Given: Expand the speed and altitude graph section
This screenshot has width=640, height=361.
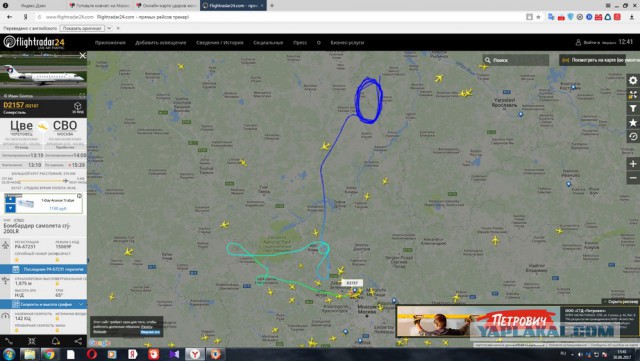Looking at the screenshot, I should coord(43,304).
